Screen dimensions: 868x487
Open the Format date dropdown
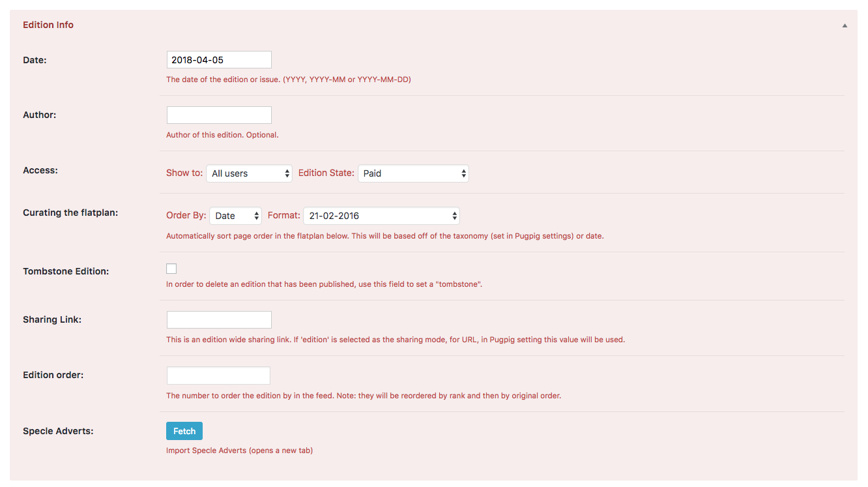point(381,216)
